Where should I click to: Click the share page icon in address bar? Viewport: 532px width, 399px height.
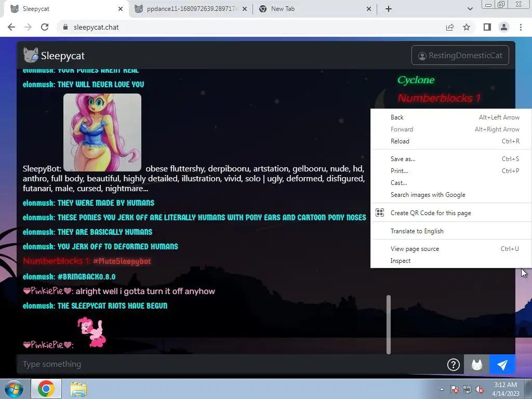(450, 27)
